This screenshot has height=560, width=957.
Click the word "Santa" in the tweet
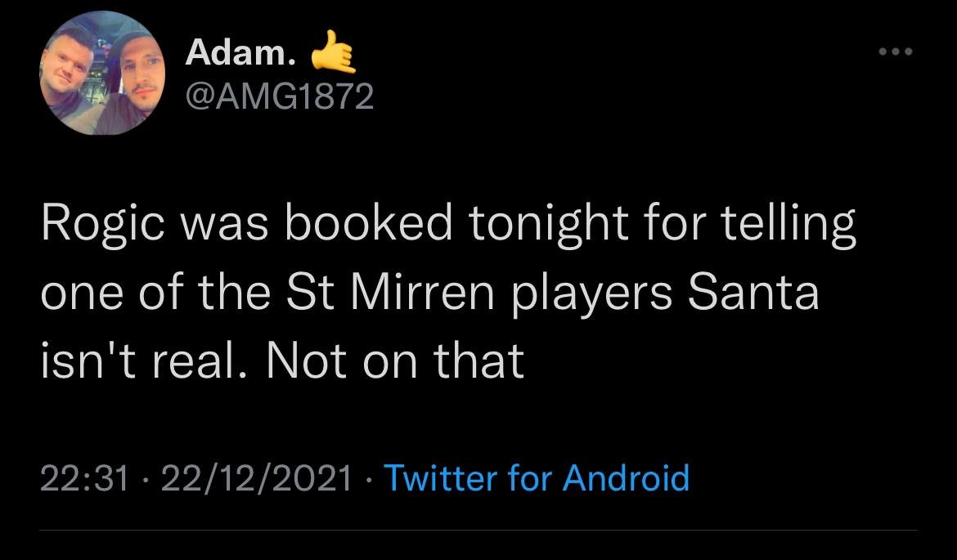(x=753, y=293)
